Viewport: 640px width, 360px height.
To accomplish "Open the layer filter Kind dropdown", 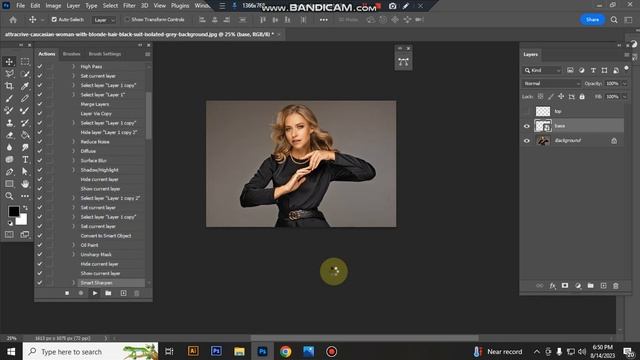I will [542, 70].
